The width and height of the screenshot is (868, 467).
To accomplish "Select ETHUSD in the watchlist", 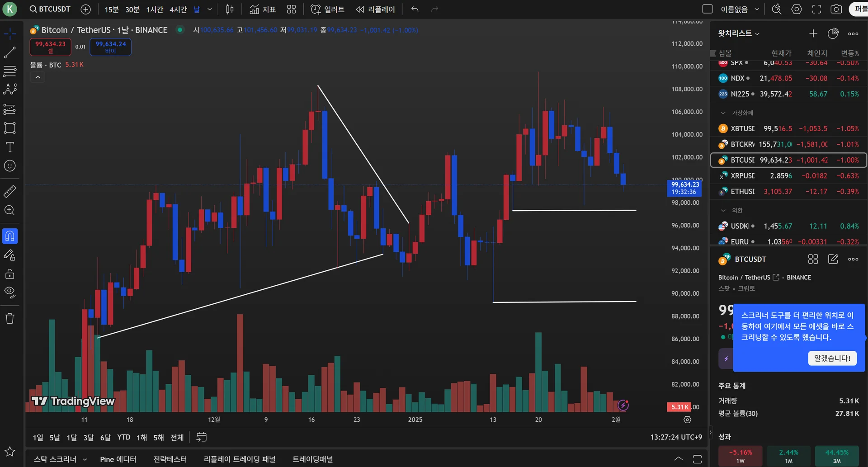I will [789, 192].
